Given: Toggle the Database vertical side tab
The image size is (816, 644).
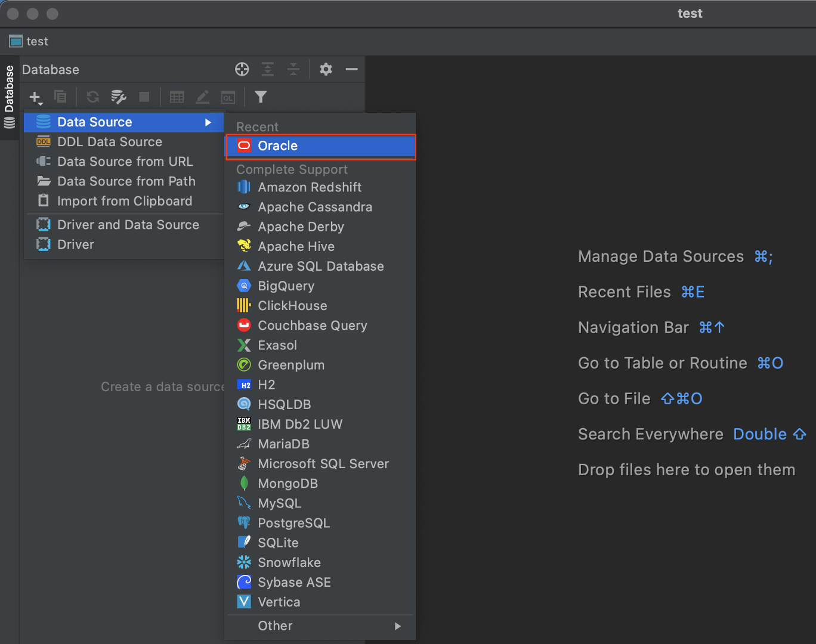Looking at the screenshot, I should tap(9, 97).
